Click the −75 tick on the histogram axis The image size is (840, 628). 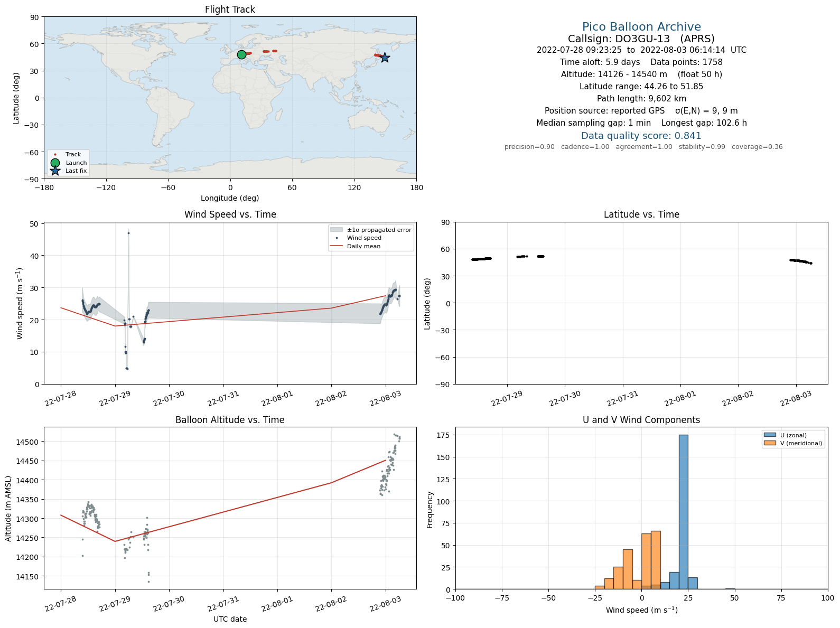(502, 598)
